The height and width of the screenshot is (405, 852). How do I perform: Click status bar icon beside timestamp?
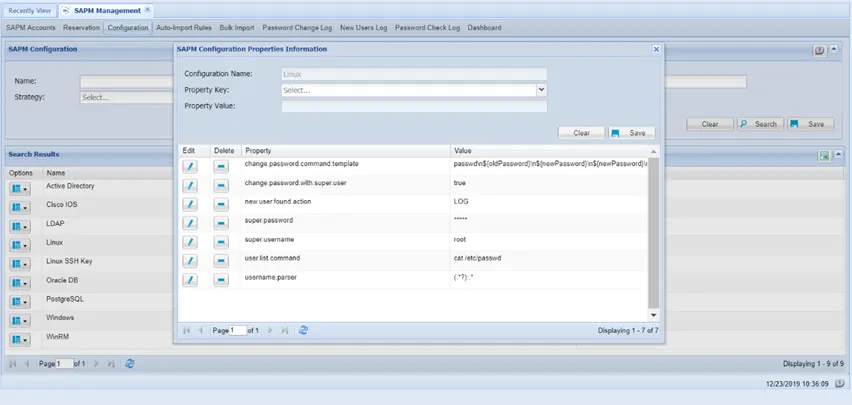pyautogui.click(x=840, y=384)
